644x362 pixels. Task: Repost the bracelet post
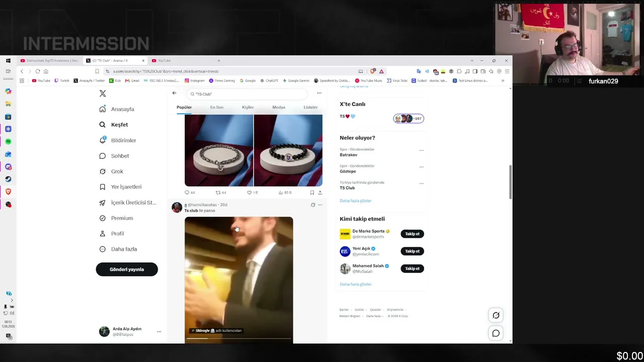click(221, 193)
